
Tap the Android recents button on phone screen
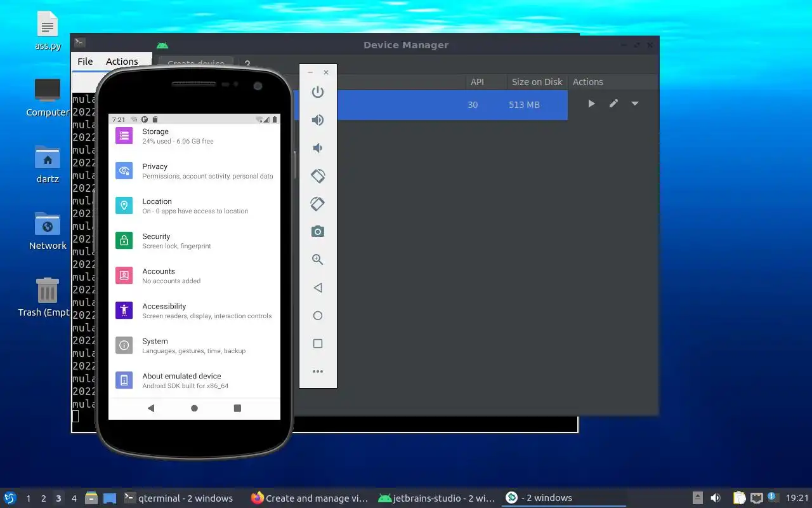[237, 408]
